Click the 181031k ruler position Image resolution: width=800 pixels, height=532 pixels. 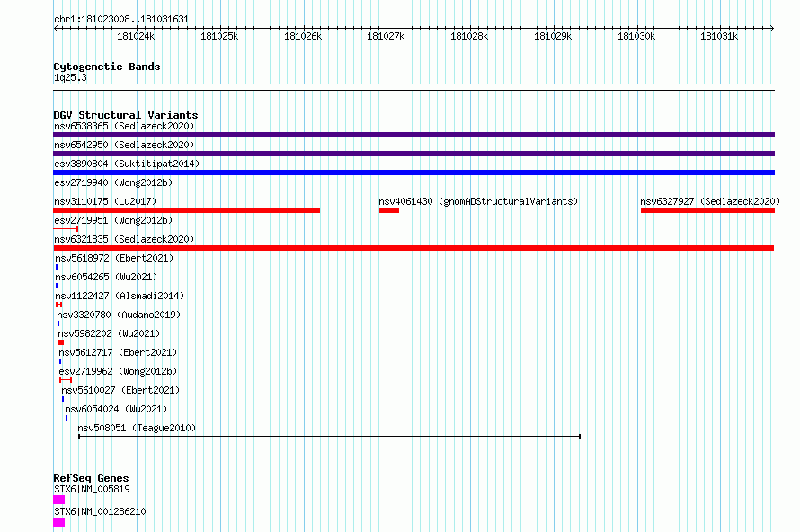(x=719, y=36)
